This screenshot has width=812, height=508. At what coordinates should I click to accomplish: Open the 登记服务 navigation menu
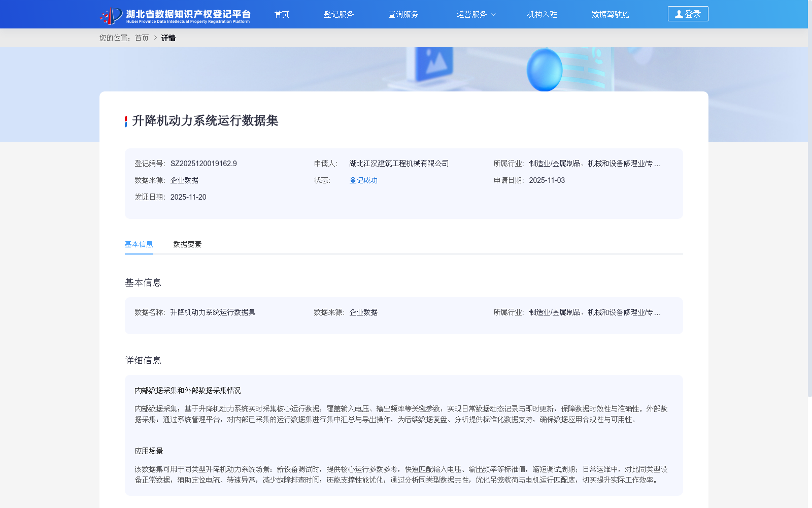339,14
